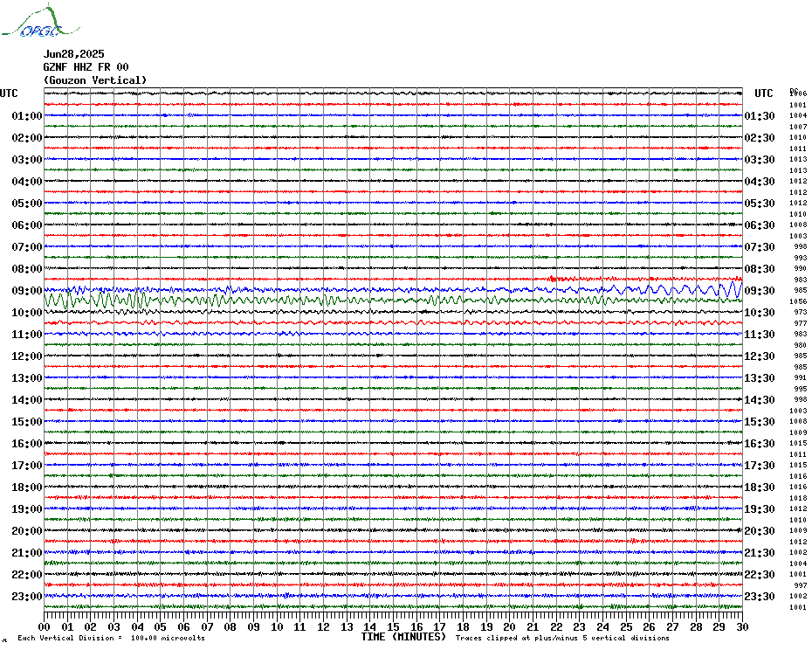Select the 08:00 row label on left
812x650 pixels.
pyautogui.click(x=27, y=268)
